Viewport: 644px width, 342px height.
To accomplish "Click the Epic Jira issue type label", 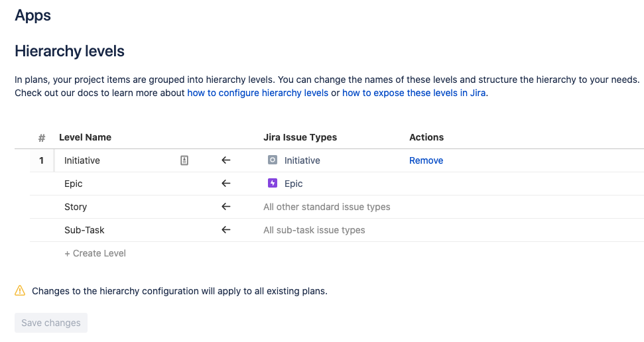I will 293,184.
